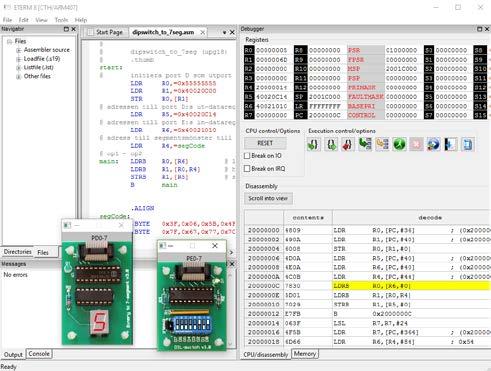Switch to the CPU/disassembly tab
491x371 pixels.
click(x=266, y=355)
